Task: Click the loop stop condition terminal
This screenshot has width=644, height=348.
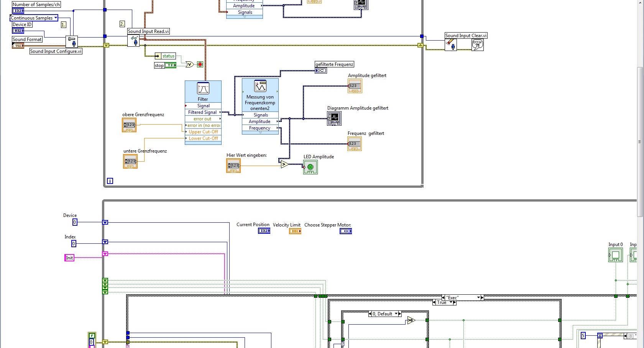Action: (x=200, y=64)
